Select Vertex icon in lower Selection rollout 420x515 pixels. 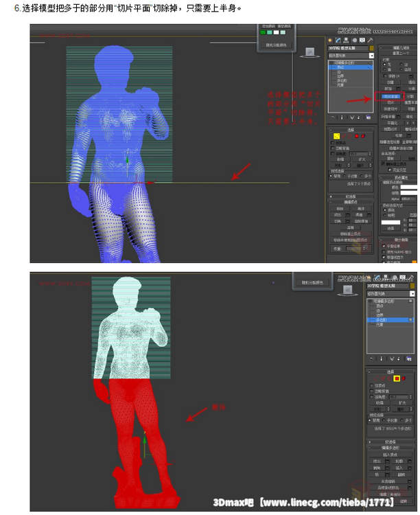pyautogui.click(x=375, y=378)
